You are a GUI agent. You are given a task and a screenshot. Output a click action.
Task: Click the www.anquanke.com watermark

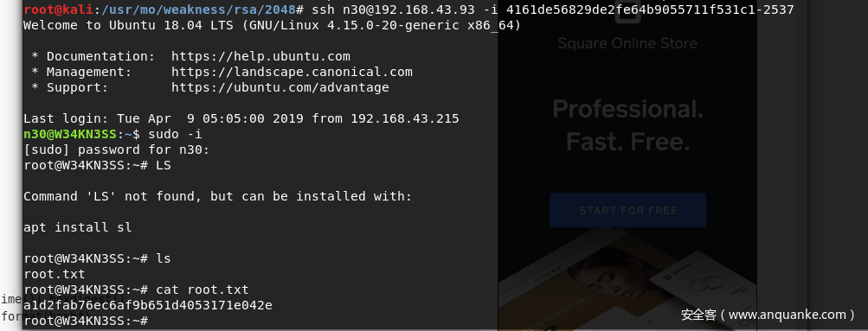(768, 315)
